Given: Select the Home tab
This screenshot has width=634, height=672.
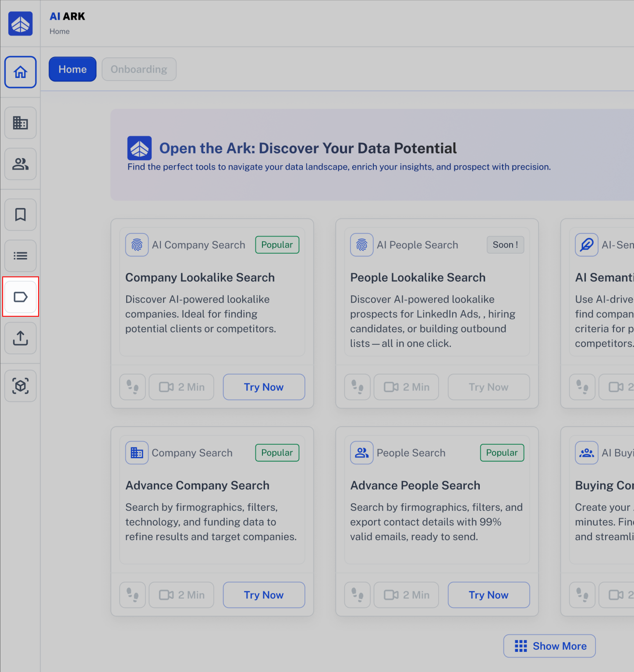Looking at the screenshot, I should coord(72,69).
